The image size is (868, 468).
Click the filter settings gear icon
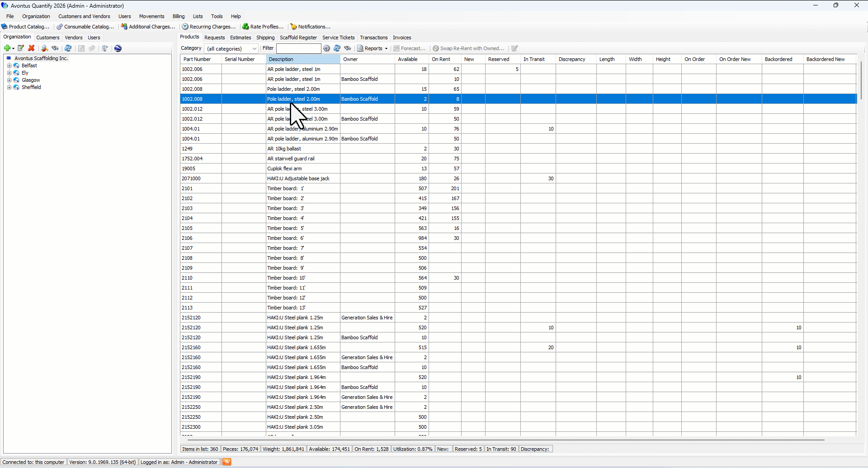coord(327,48)
